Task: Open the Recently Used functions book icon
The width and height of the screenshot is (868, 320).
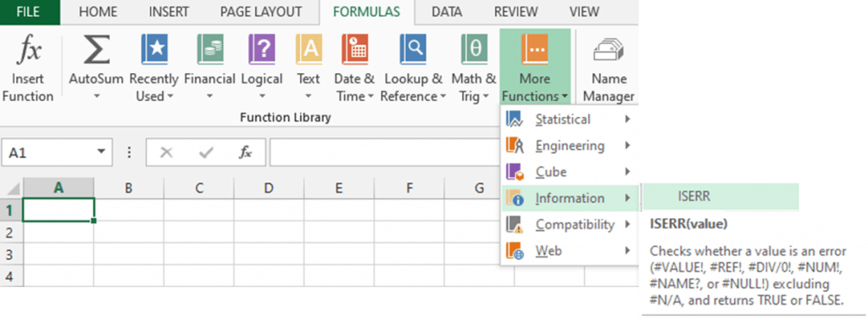Action: click(154, 50)
